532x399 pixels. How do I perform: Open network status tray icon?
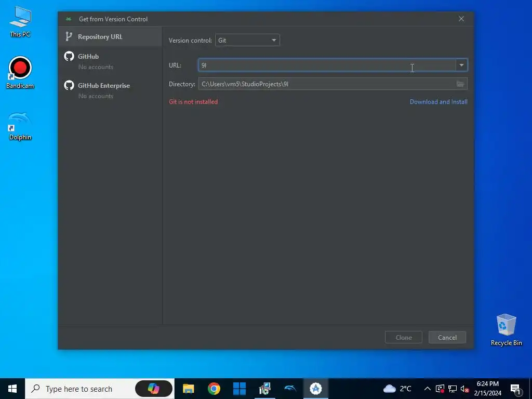453,389
